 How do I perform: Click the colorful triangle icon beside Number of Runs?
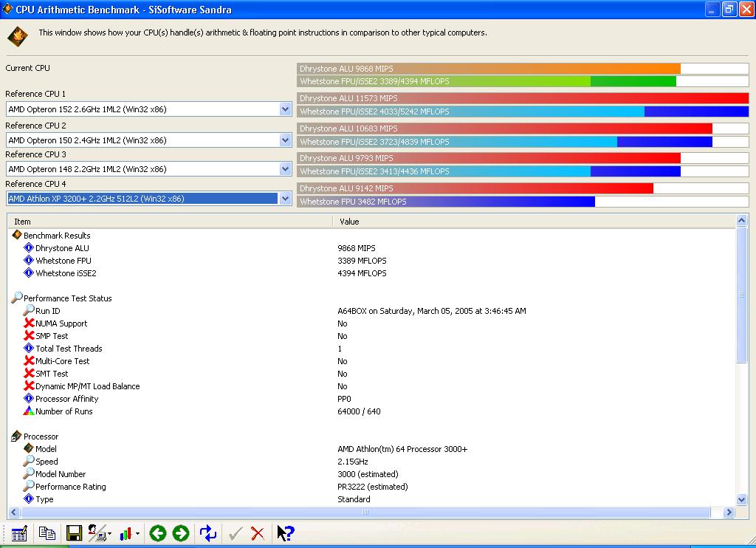point(29,411)
